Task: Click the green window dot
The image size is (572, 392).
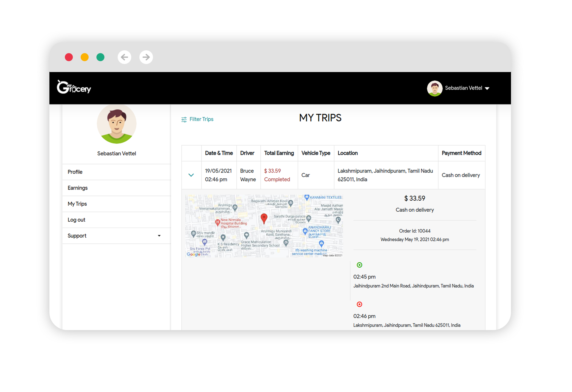Action: click(101, 57)
